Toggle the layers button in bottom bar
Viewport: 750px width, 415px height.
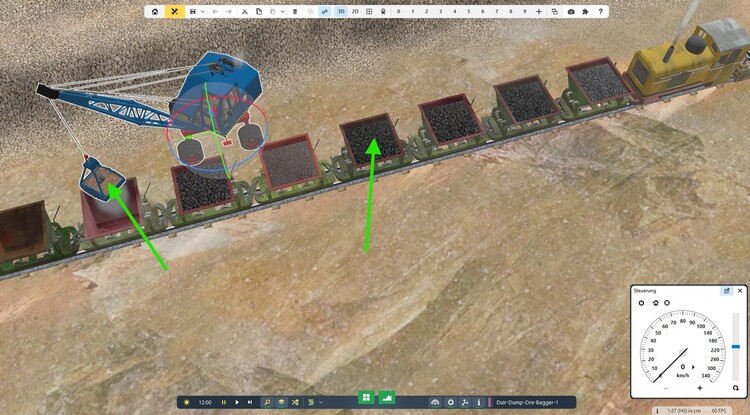pyautogui.click(x=281, y=403)
